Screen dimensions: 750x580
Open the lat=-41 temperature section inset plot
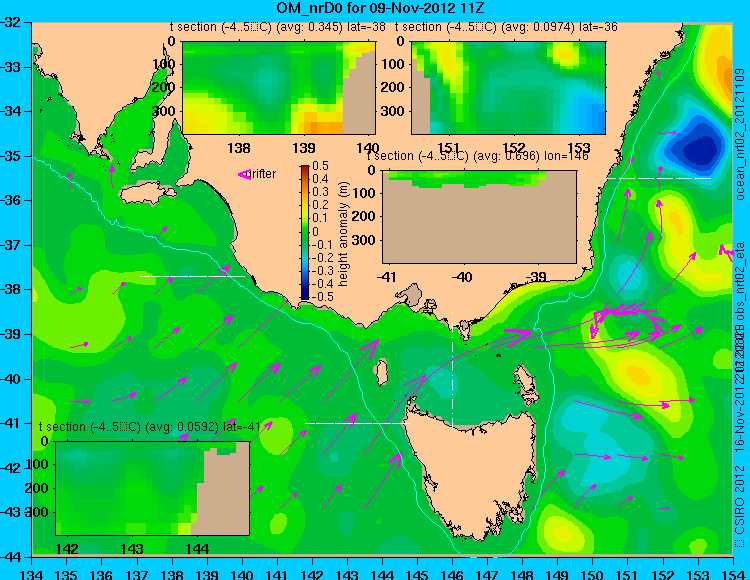click(x=153, y=488)
